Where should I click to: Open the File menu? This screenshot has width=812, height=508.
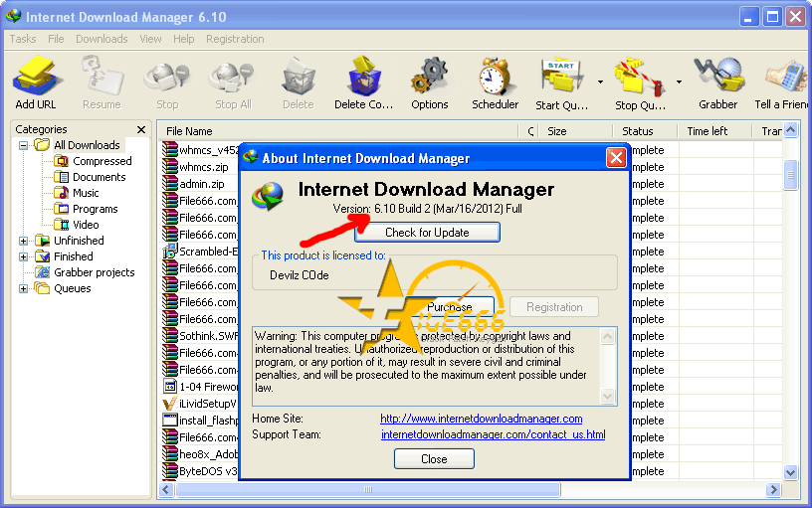tap(56, 40)
